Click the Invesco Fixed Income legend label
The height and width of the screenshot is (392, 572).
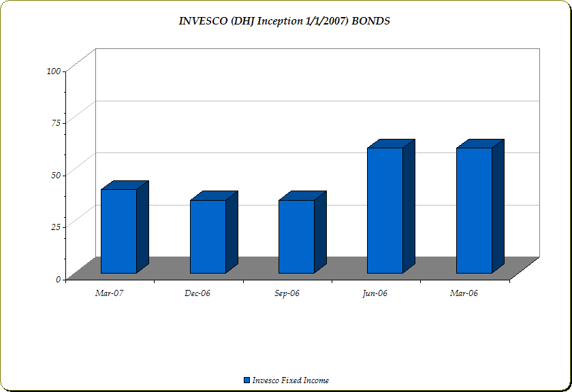tap(291, 380)
